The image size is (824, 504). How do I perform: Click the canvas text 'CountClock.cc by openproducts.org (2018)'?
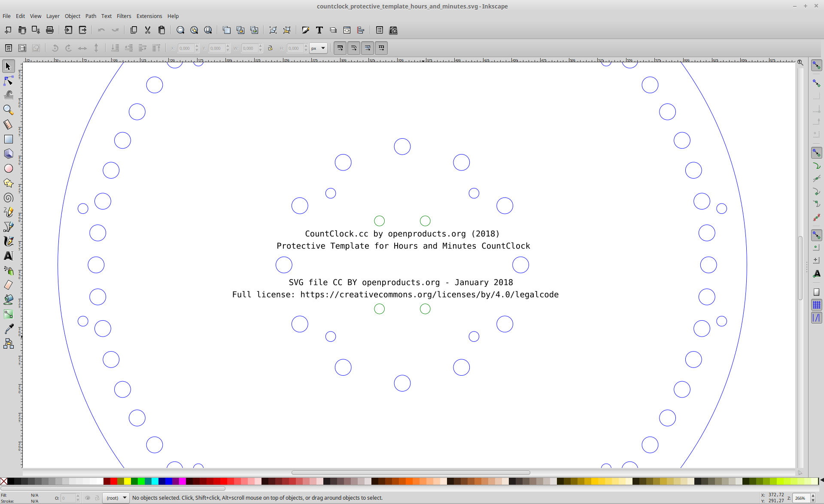point(402,234)
